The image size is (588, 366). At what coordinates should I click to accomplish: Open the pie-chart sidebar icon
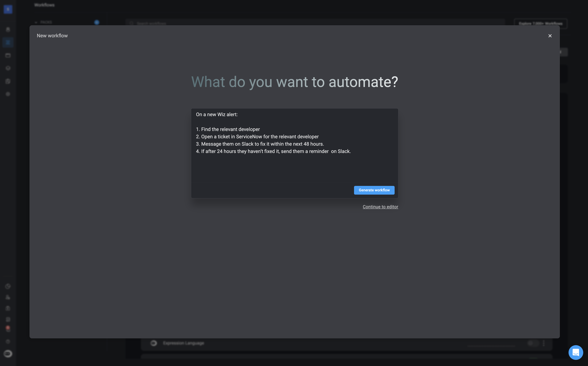click(x=8, y=286)
